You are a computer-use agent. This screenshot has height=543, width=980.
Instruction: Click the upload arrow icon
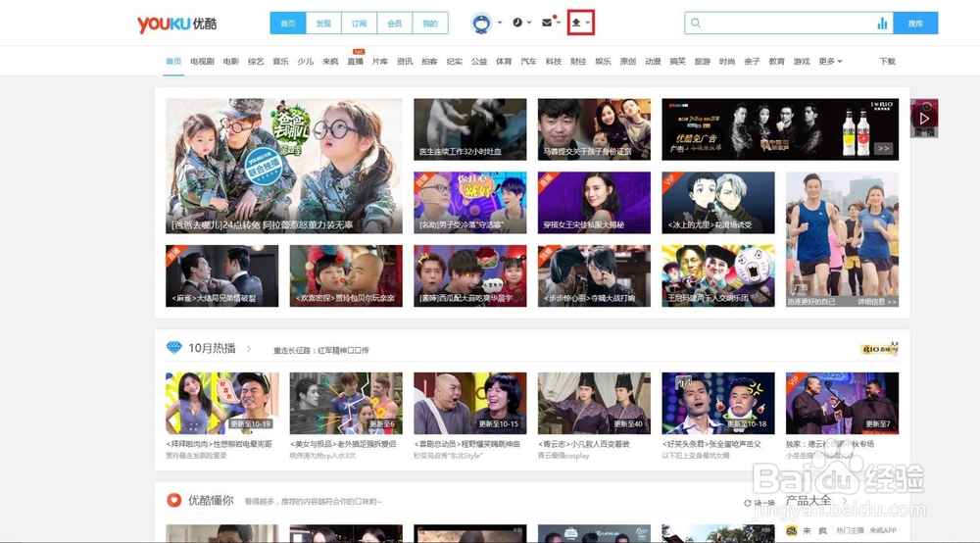click(576, 23)
